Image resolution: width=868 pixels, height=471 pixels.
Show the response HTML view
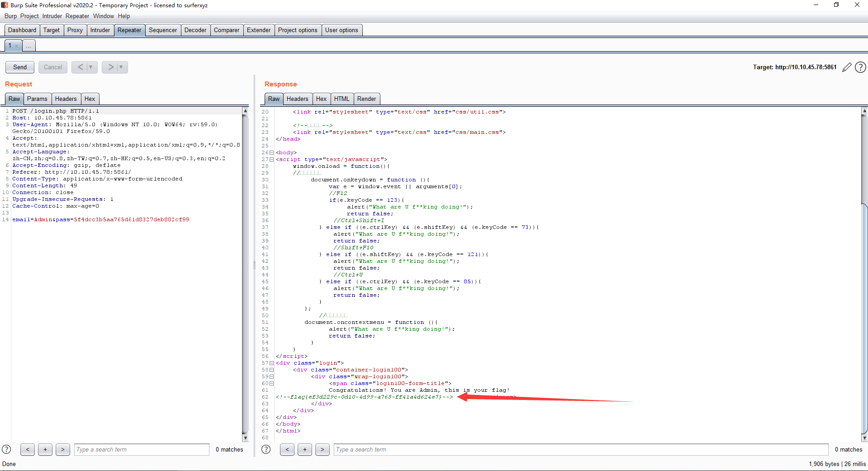342,99
